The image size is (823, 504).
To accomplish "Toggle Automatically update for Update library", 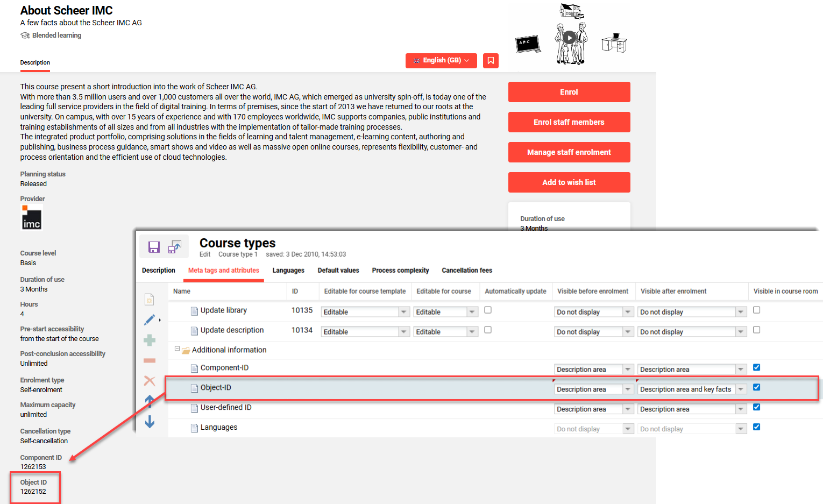I will pyautogui.click(x=488, y=310).
